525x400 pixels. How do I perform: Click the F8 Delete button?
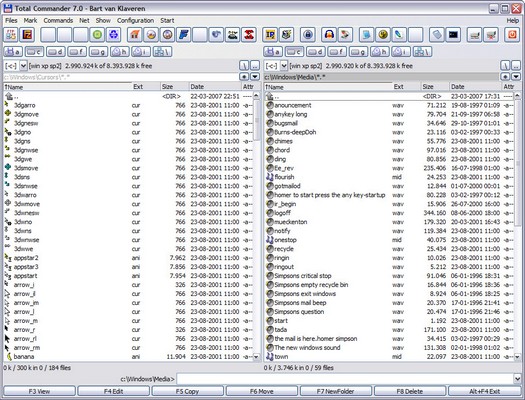(410, 391)
